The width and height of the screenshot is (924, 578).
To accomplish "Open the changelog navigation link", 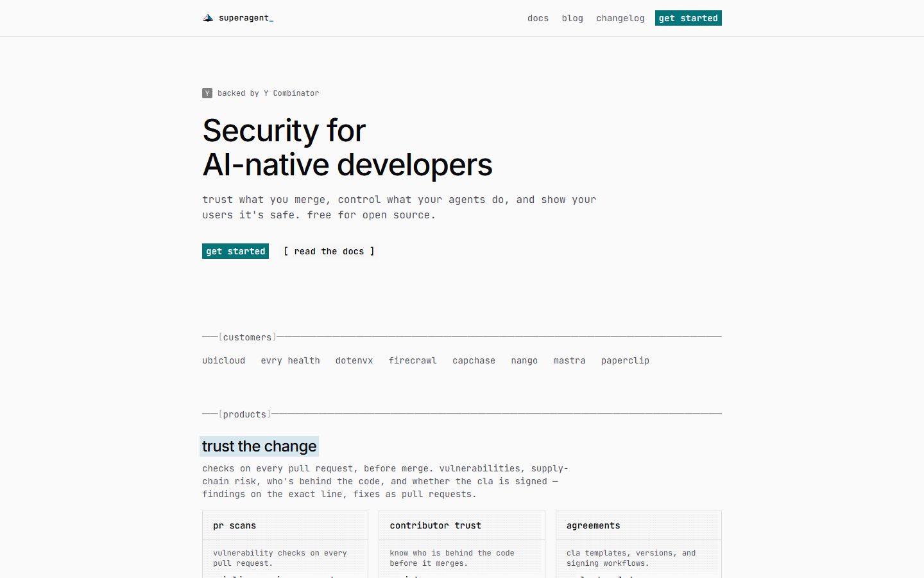I will [620, 18].
